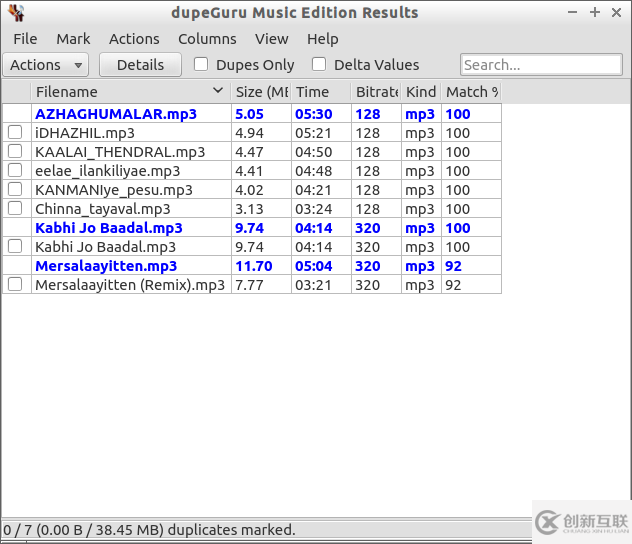Focus the Search field
The image size is (632, 544).
click(x=541, y=64)
